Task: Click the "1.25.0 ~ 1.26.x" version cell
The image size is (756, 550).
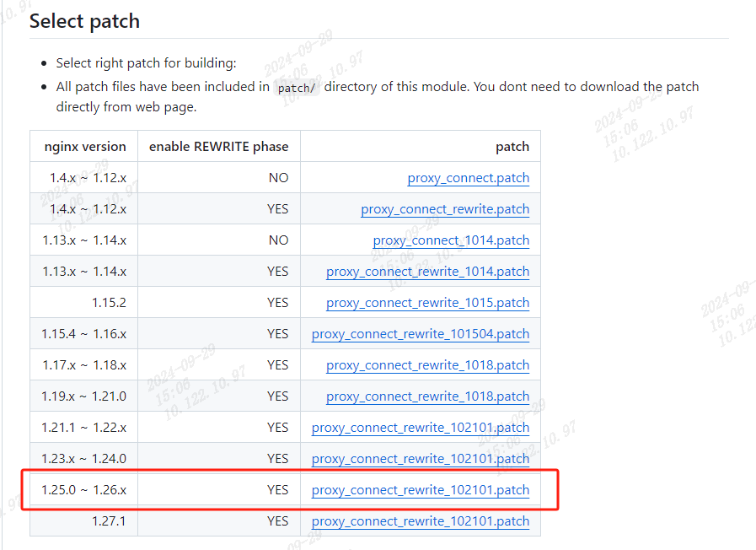Action: pos(84,490)
